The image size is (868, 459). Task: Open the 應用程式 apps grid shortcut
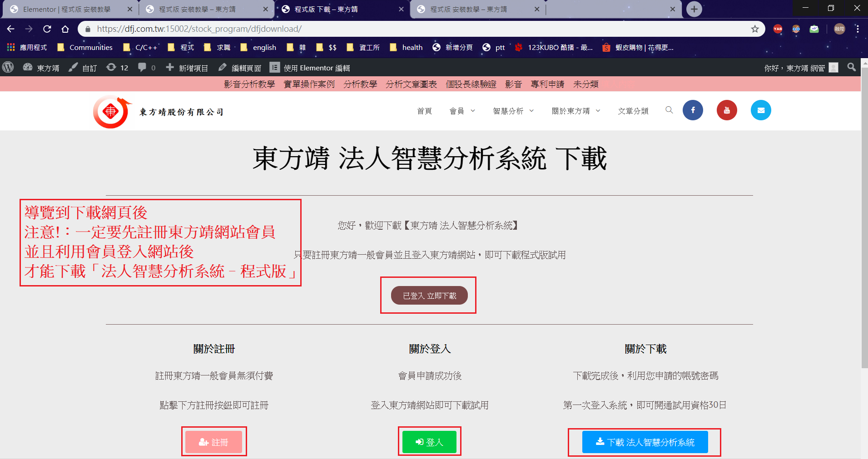(x=27, y=47)
